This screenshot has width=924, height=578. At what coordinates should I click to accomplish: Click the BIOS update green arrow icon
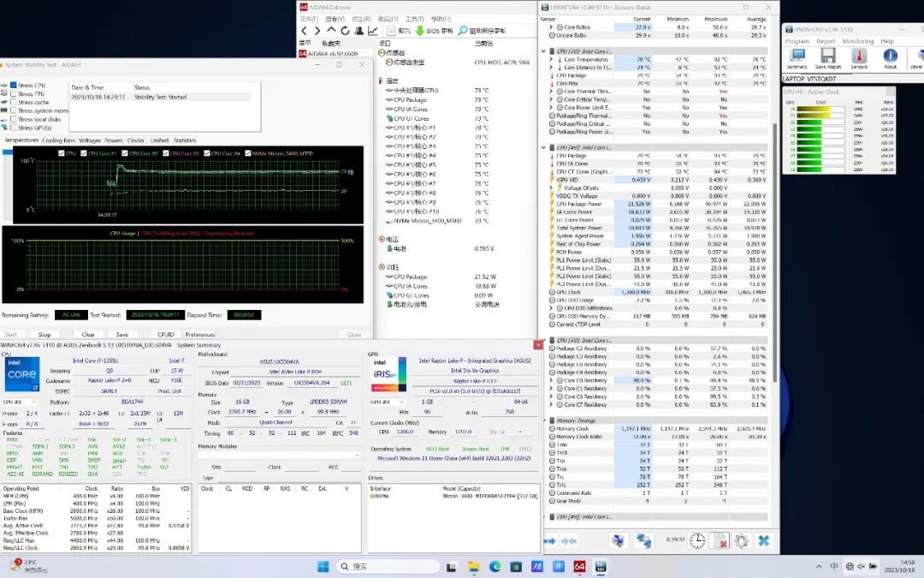(420, 31)
